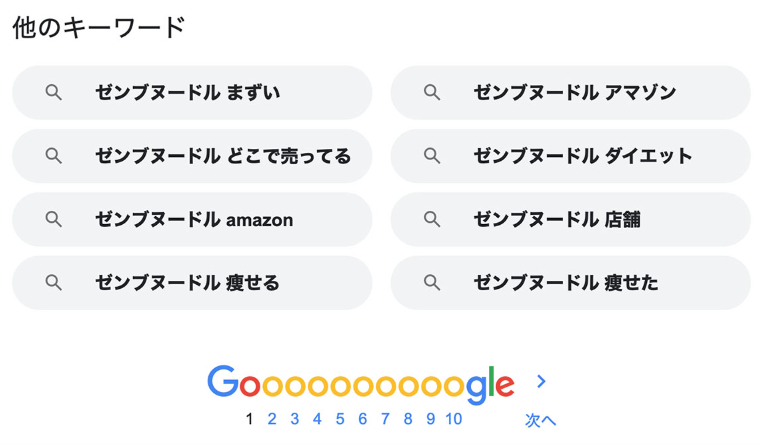This screenshot has height=445, width=761.
Task: Select related keyword ゼンブヌードル amazon
Action: point(192,219)
